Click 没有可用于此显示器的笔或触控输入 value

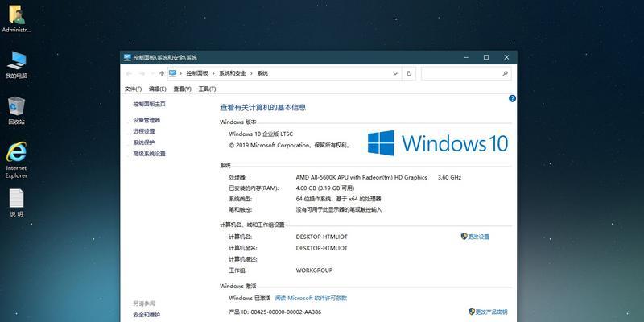point(339,209)
